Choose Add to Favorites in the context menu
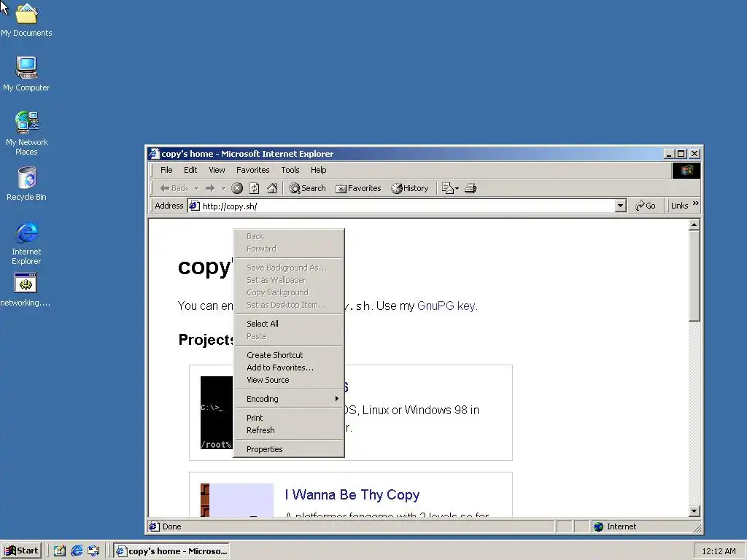 [289, 367]
